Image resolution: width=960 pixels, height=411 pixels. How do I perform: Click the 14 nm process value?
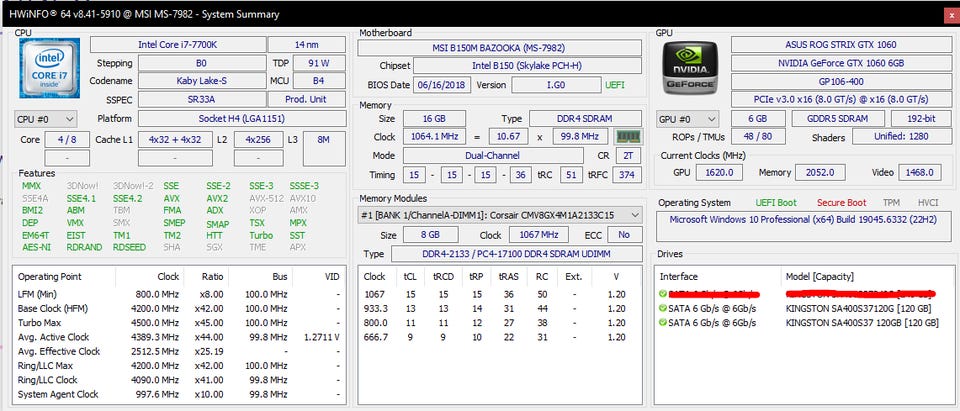tap(307, 45)
